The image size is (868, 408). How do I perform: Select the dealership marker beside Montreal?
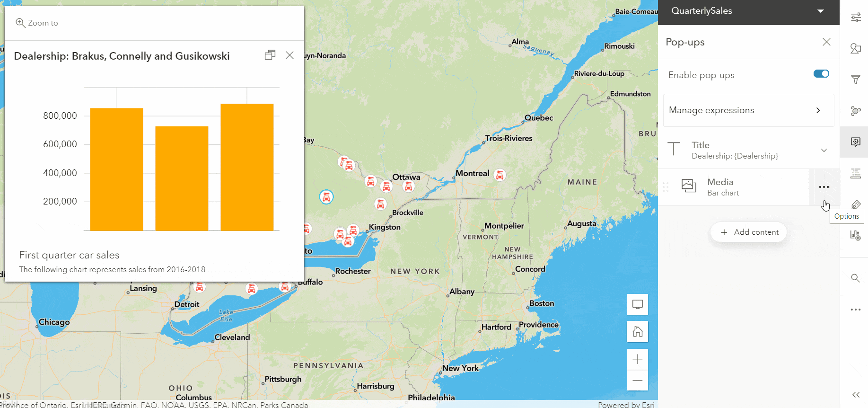point(500,175)
